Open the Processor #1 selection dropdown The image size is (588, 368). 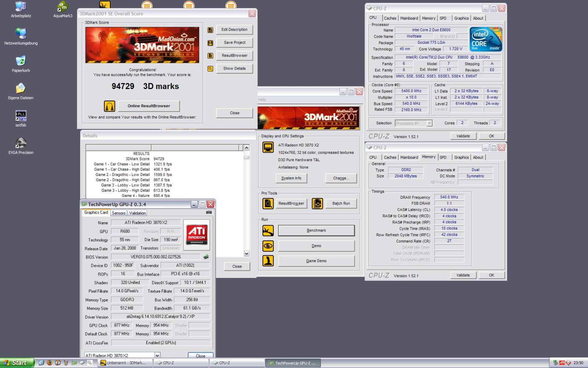pos(429,123)
